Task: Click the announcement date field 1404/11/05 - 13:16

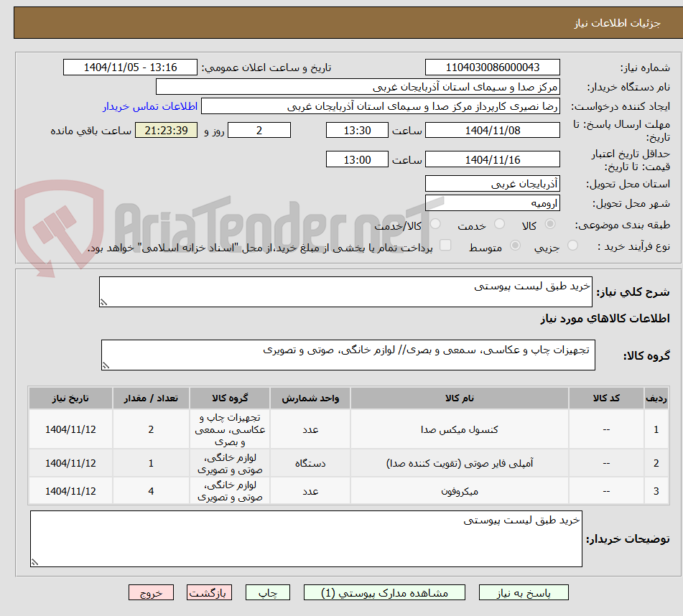Action: click(x=130, y=67)
